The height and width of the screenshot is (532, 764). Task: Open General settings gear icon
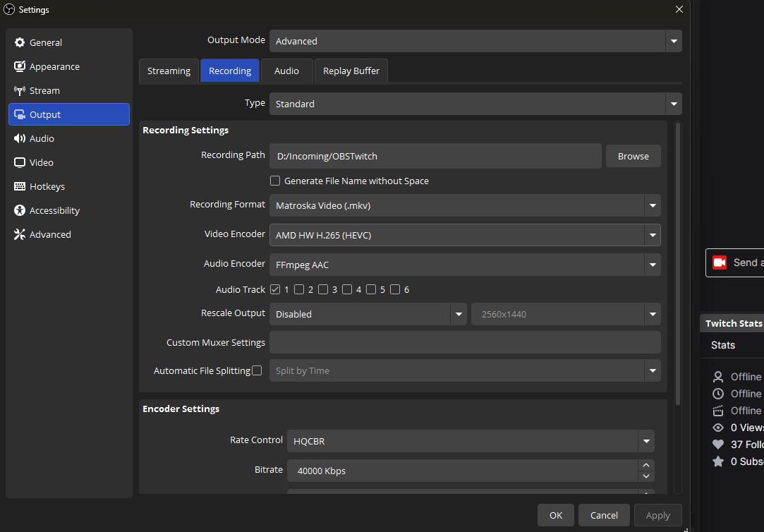pos(20,43)
